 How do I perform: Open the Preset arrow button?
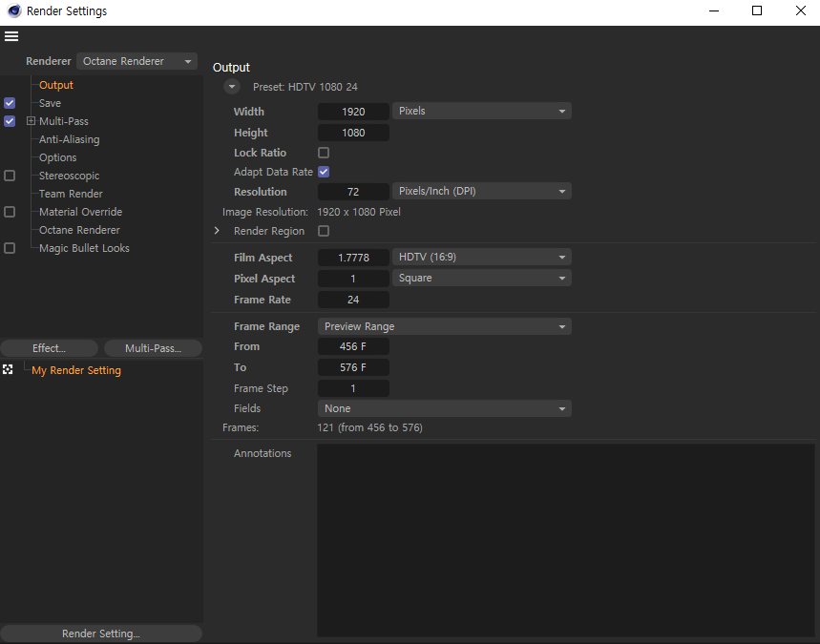coord(232,87)
